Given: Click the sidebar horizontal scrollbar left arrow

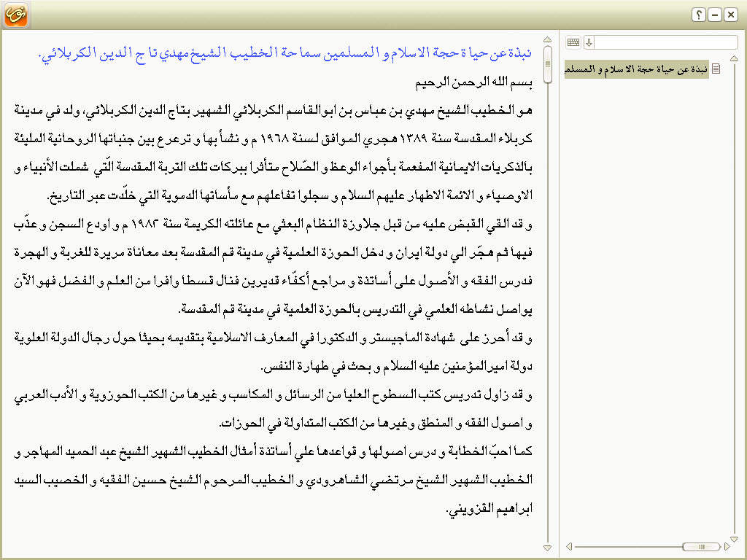Looking at the screenshot, I should click(569, 546).
